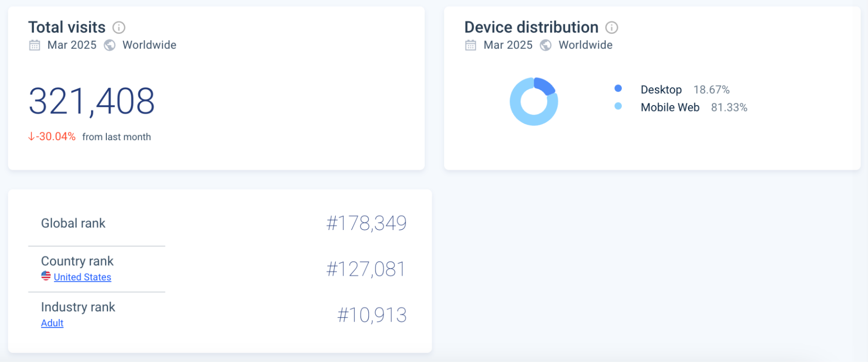This screenshot has width=868, height=362.
Task: Click the globe icon under Device distribution
Action: pyautogui.click(x=546, y=45)
